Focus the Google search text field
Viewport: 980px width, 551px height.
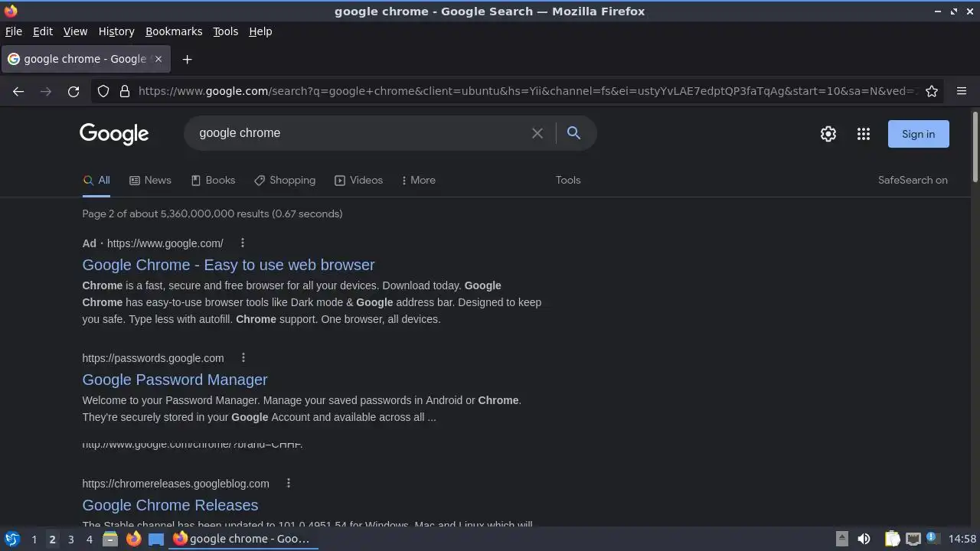pyautogui.click(x=360, y=133)
